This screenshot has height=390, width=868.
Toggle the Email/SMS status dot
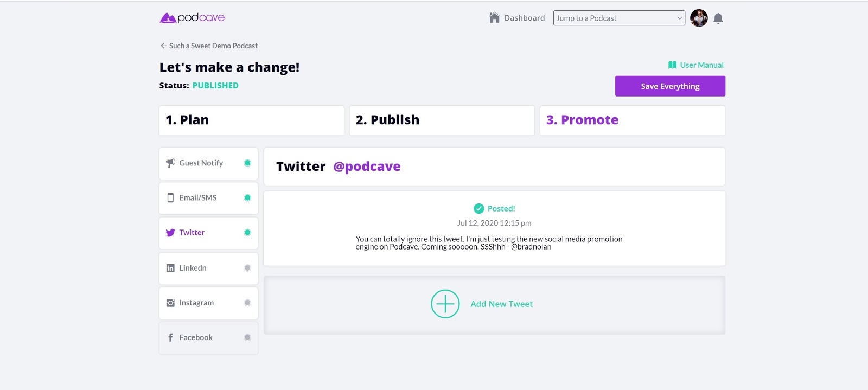pos(247,198)
